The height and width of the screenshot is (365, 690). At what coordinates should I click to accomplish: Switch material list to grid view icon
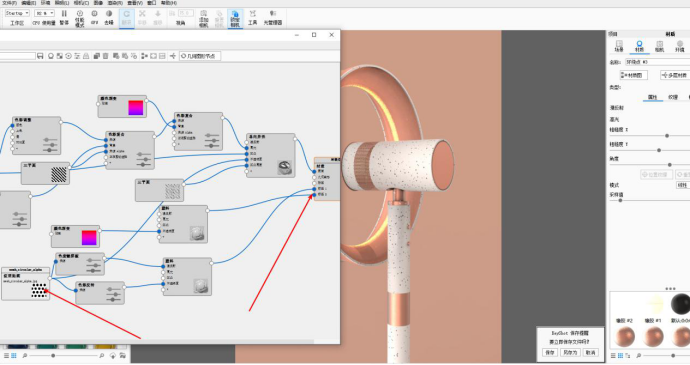[620, 355]
